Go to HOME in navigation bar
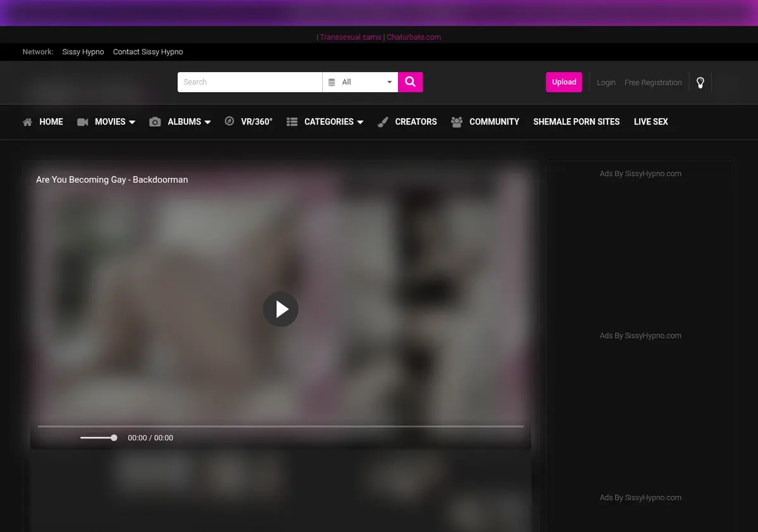This screenshot has height=532, width=758. 51,122
